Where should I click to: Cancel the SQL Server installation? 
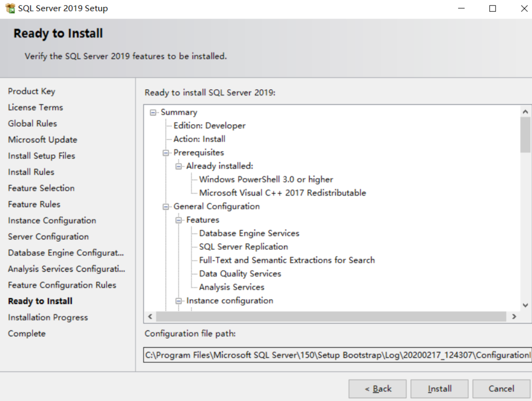501,388
